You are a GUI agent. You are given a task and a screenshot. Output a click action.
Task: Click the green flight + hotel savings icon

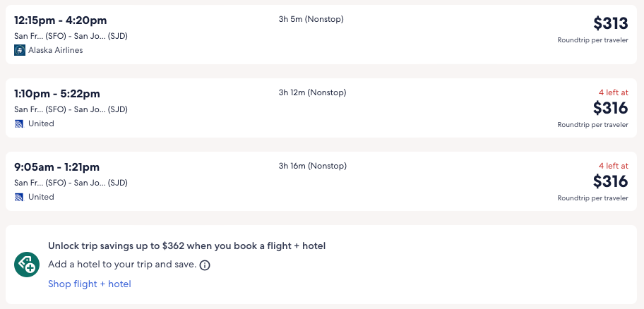tap(27, 265)
